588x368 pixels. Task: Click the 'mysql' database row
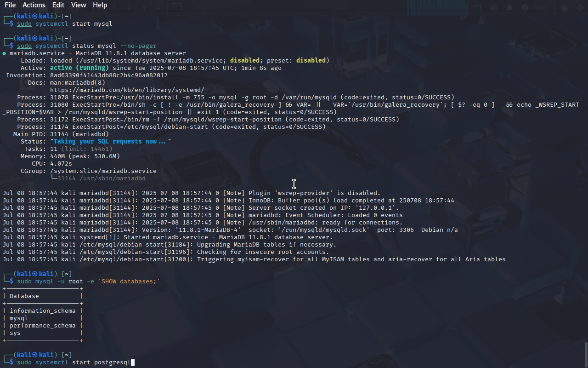19,318
